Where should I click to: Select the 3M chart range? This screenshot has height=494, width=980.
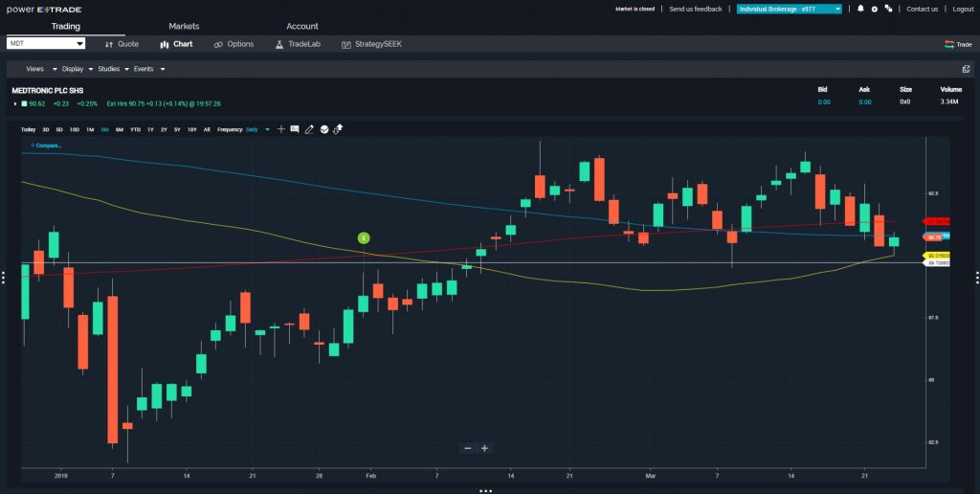click(104, 129)
